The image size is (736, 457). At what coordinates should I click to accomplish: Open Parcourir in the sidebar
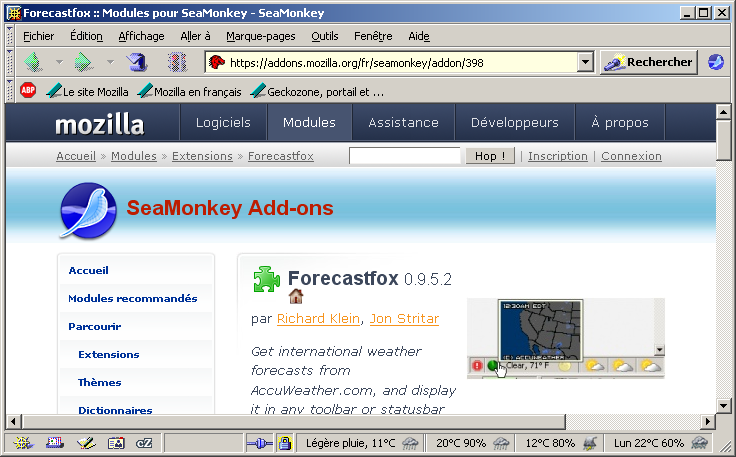(95, 327)
